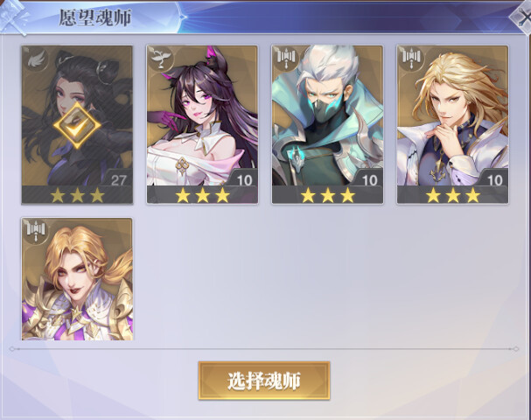Viewport: 531px width, 420px height.
Task: Click the 10 badge on masked man card
Action: (x=368, y=178)
